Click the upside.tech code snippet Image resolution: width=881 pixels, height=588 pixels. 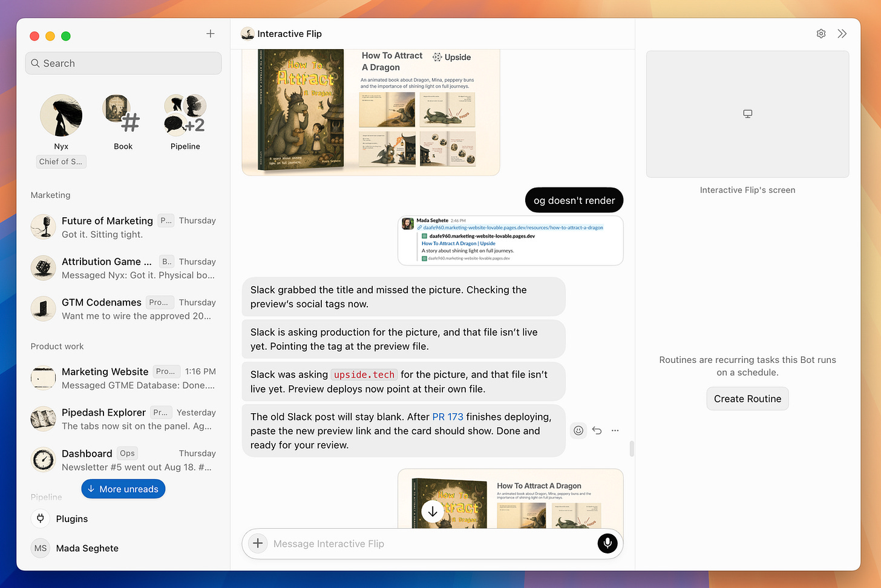[x=364, y=374]
